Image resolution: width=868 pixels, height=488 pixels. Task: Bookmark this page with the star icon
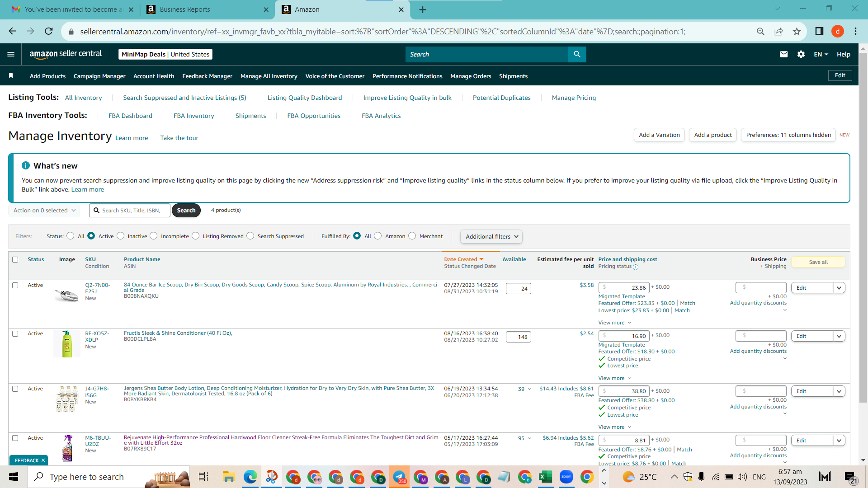797,31
